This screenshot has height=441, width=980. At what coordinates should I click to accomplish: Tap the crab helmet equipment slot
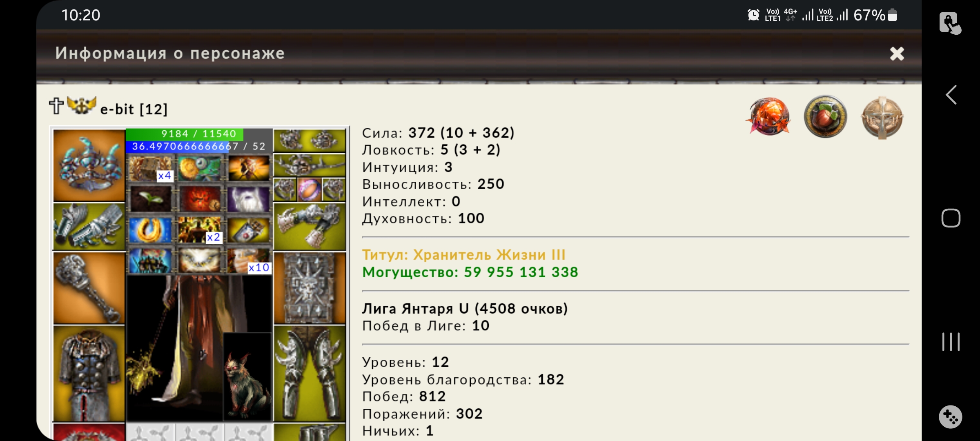[x=89, y=166]
